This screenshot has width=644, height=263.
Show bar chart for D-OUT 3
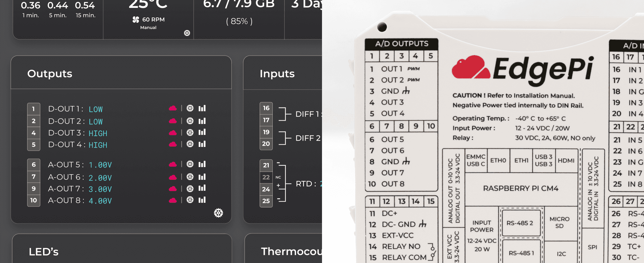coord(202,132)
